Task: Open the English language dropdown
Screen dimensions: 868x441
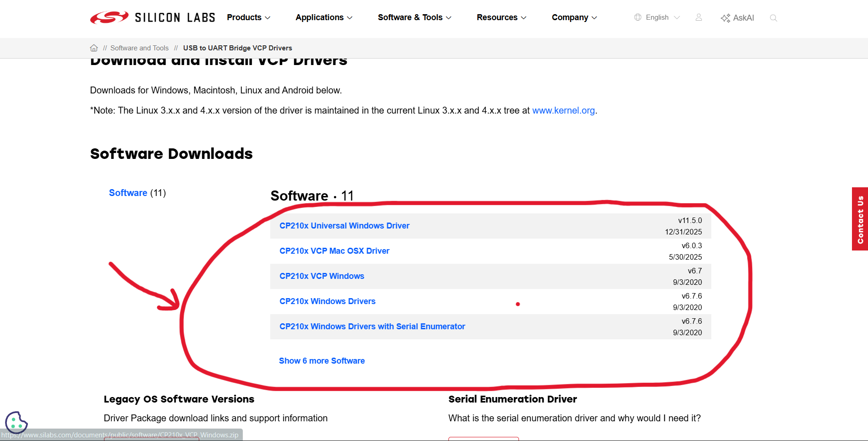Action: pos(662,17)
